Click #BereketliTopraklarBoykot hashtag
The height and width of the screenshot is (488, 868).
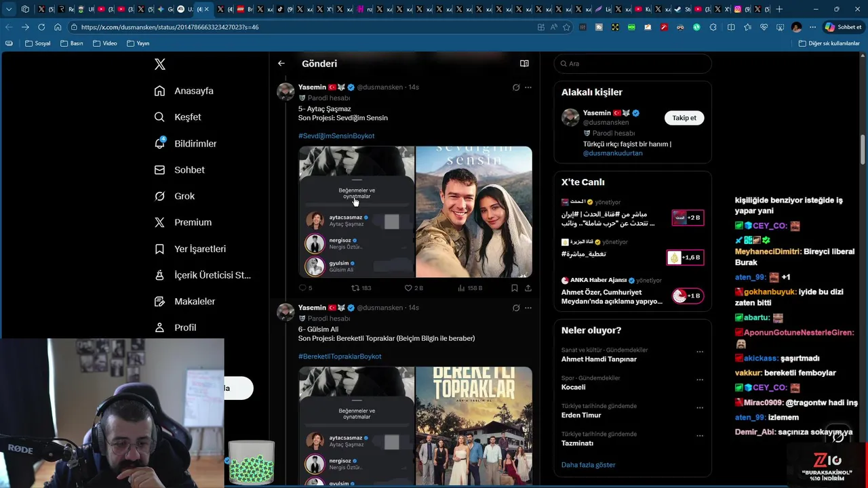tap(340, 357)
